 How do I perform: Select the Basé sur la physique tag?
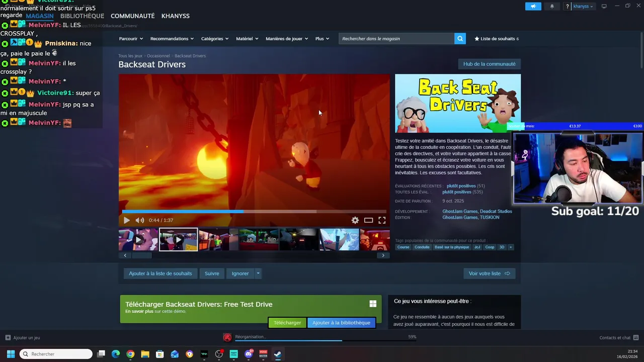coord(452,247)
